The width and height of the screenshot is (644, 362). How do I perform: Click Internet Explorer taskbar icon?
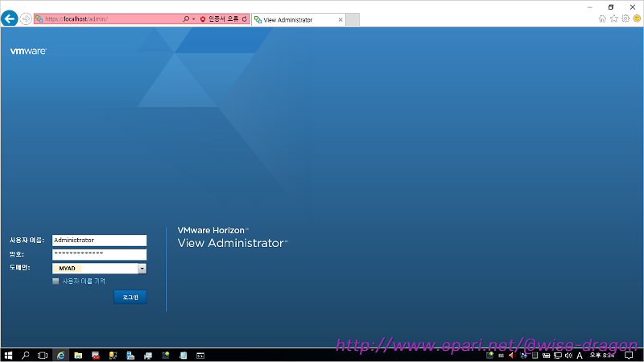point(61,356)
